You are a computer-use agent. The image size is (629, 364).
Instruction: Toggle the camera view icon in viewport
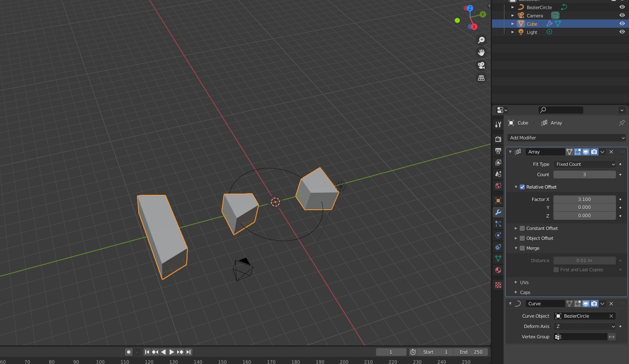(481, 65)
